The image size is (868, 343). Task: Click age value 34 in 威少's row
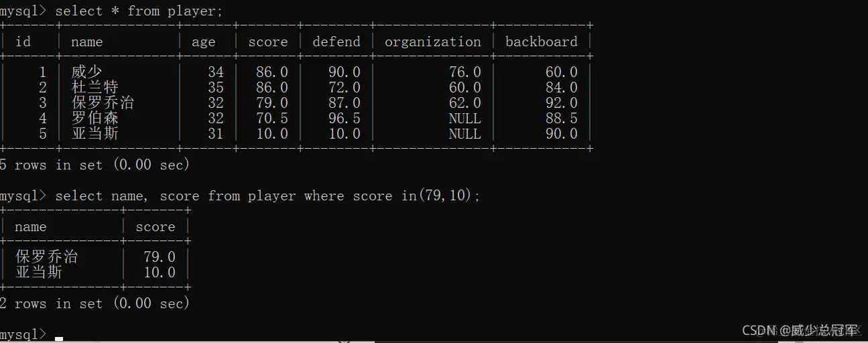point(216,72)
